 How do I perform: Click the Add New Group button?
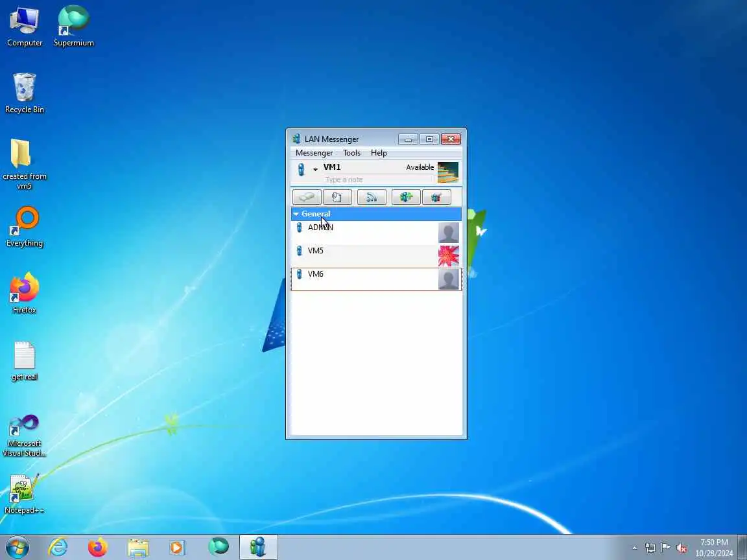[x=406, y=196]
